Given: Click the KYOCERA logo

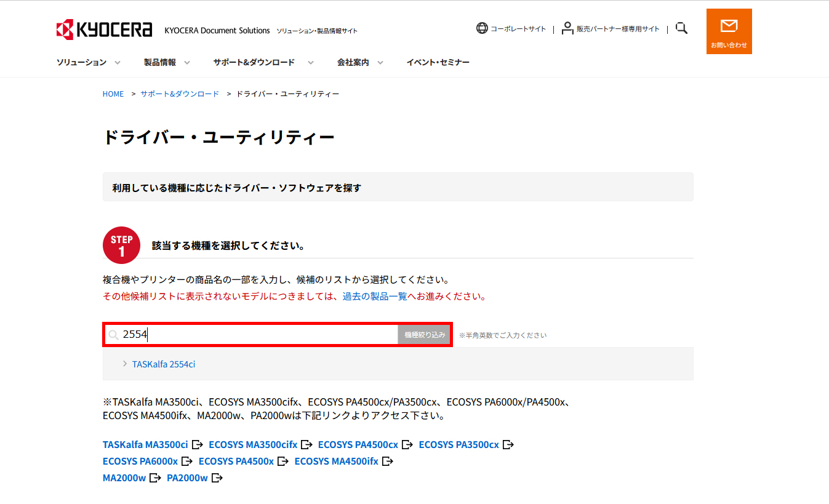Looking at the screenshot, I should point(104,30).
